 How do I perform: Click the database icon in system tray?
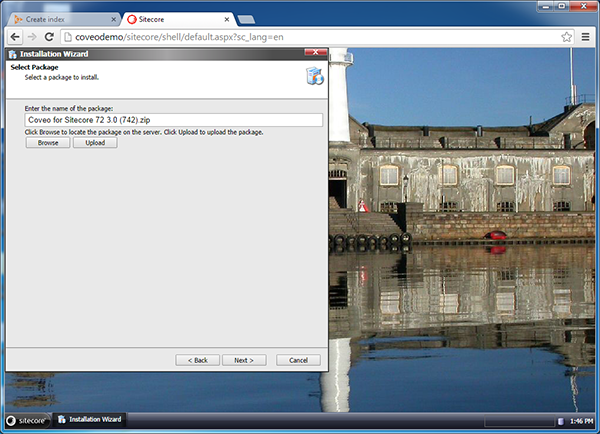[560, 421]
